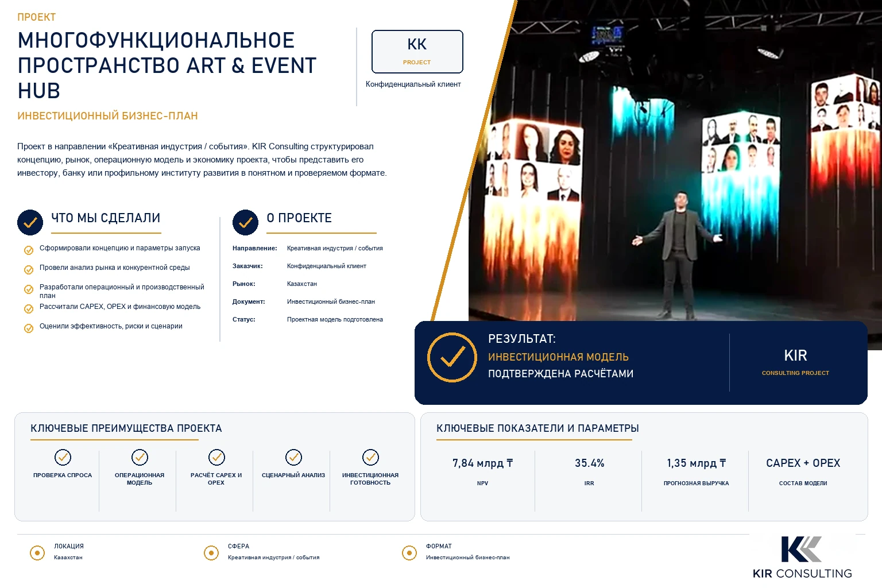Click the Конфиденциальный клиент caption under the badge
Image resolution: width=882 pixels, height=588 pixels.
tap(413, 84)
